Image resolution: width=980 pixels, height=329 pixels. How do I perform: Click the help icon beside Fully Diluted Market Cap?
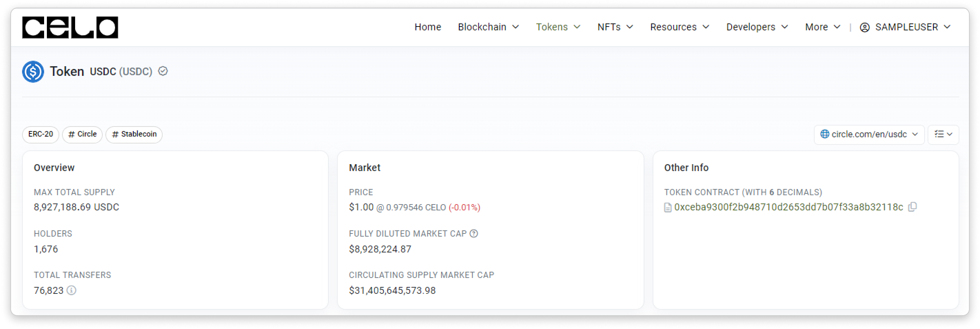pyautogui.click(x=474, y=233)
